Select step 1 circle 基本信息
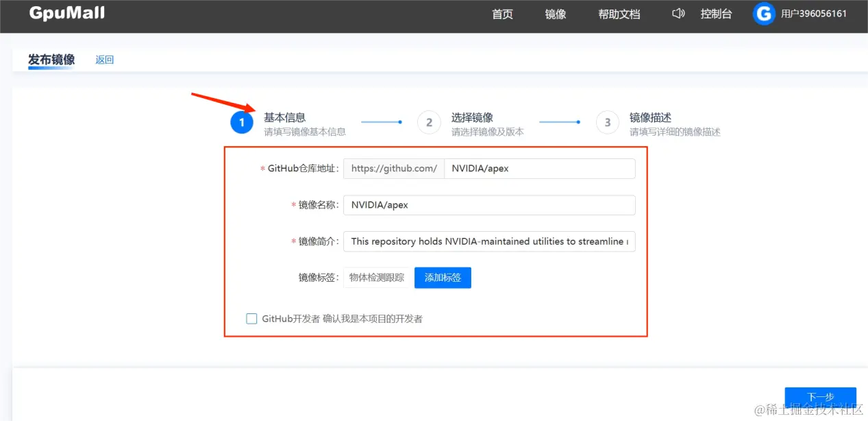Viewport: 868px width, 421px height. click(x=242, y=123)
